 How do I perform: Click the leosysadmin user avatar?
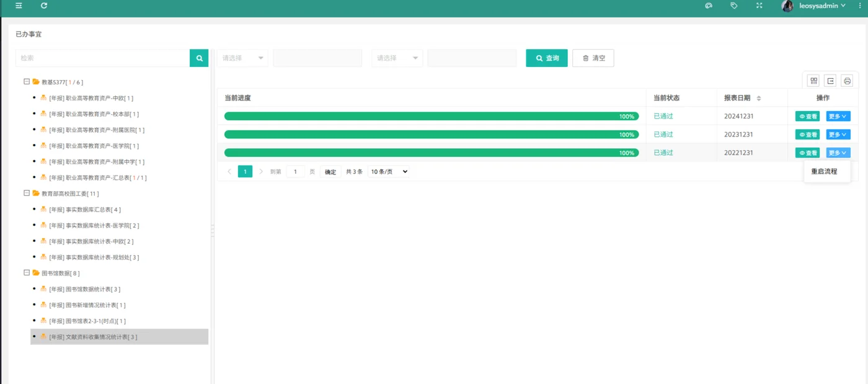pyautogui.click(x=787, y=6)
